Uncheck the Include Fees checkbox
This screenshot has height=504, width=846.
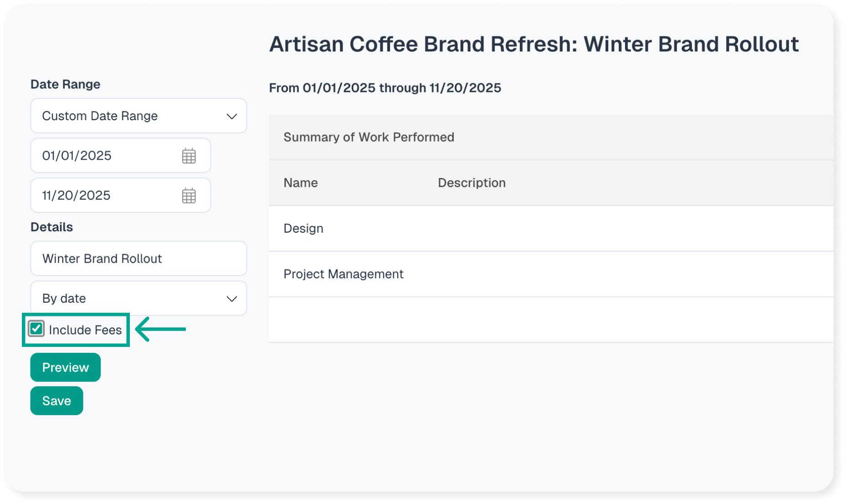coord(36,329)
